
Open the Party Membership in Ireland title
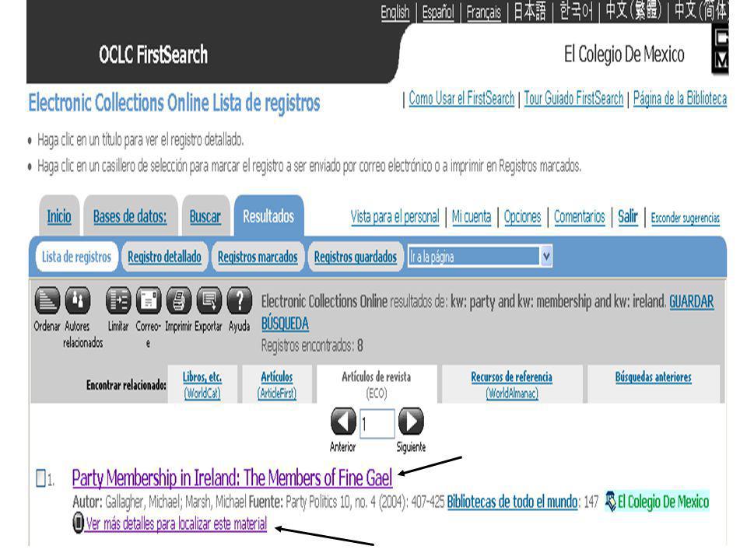coord(232,478)
